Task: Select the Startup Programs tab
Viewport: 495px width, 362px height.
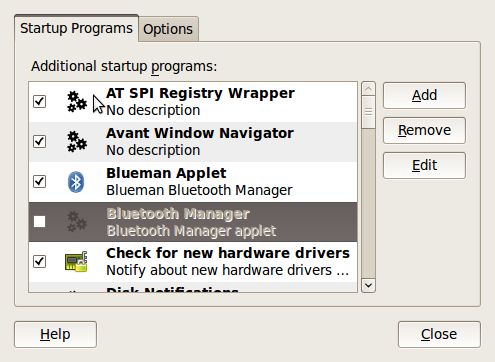Action: 76,28
